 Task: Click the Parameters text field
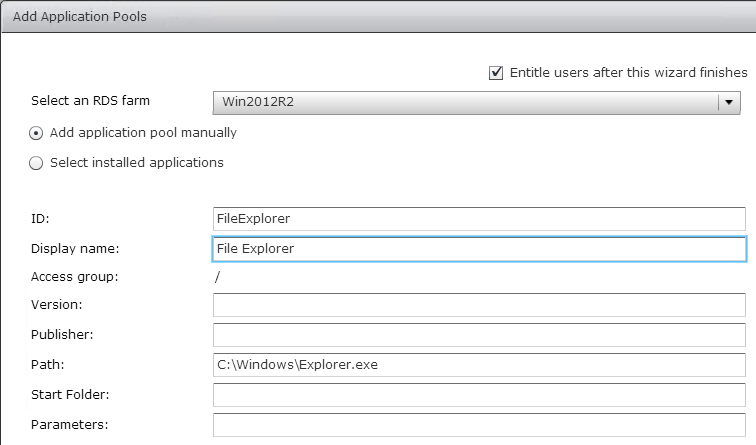479,424
